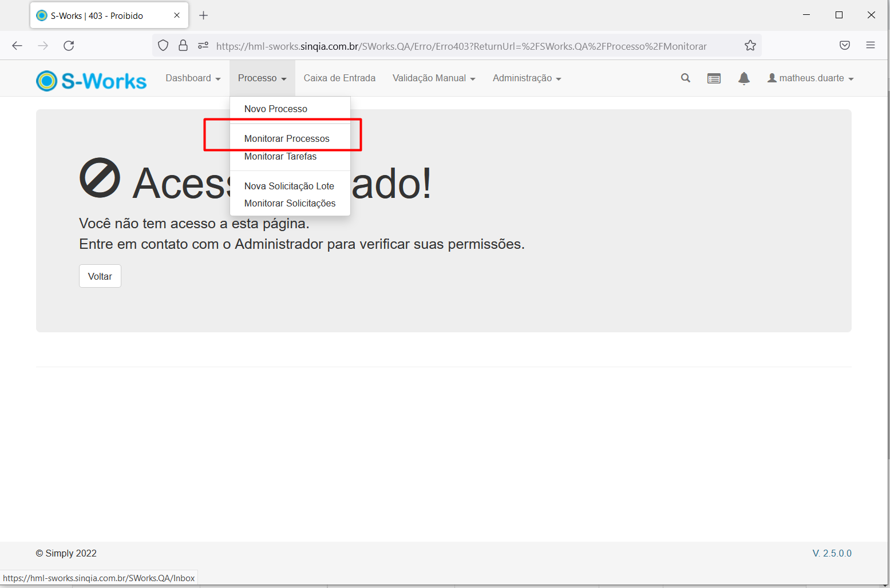Open the search magnifier icon

coord(685,78)
